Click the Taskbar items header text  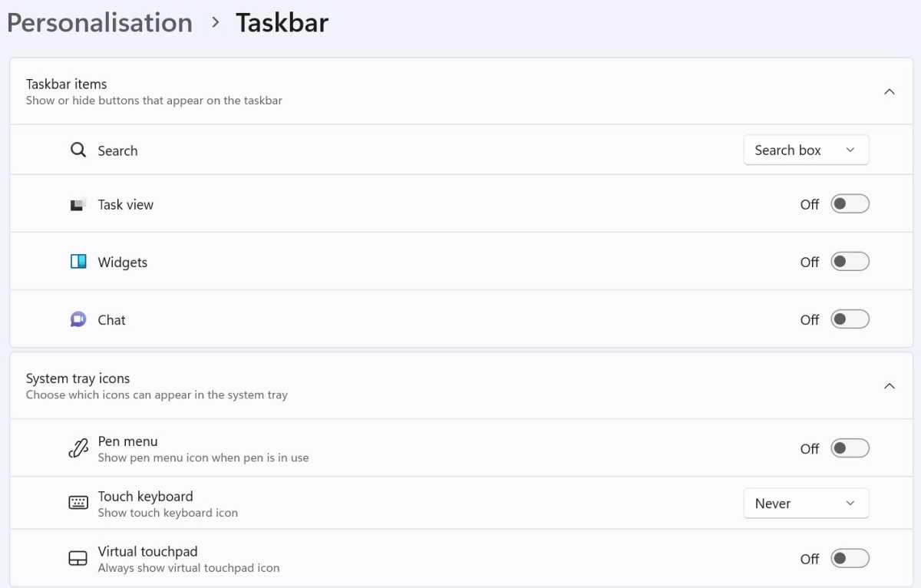click(66, 84)
